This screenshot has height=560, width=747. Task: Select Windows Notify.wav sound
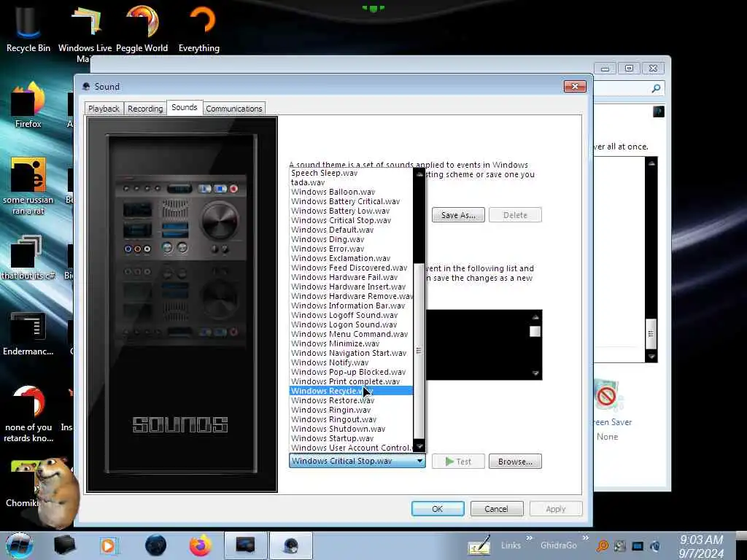[351, 362]
